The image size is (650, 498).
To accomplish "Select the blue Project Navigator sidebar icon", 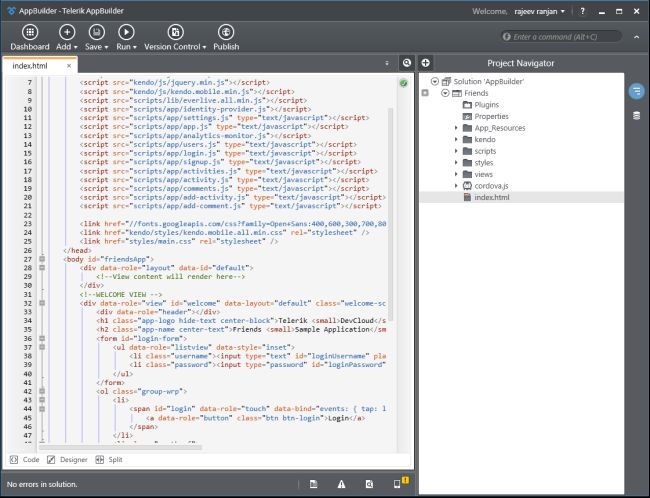I will pos(636,91).
